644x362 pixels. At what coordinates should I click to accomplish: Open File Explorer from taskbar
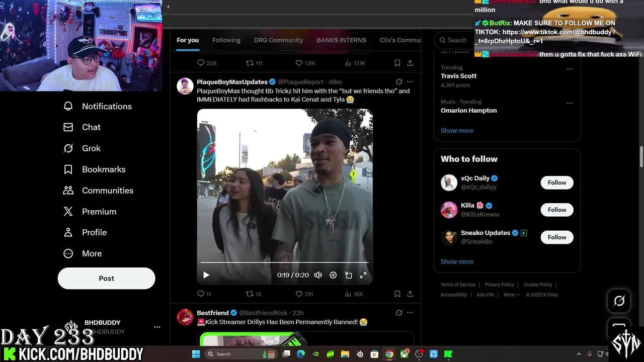tap(345, 354)
